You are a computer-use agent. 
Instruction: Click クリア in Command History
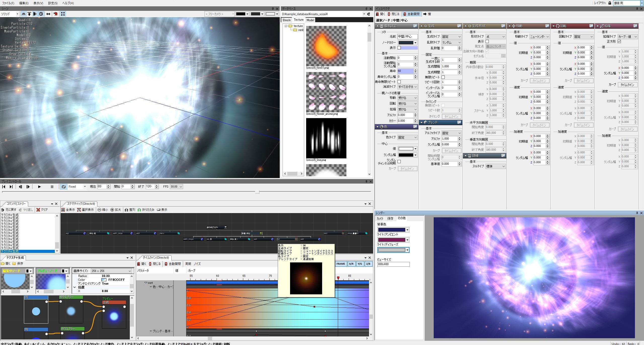click(42, 210)
